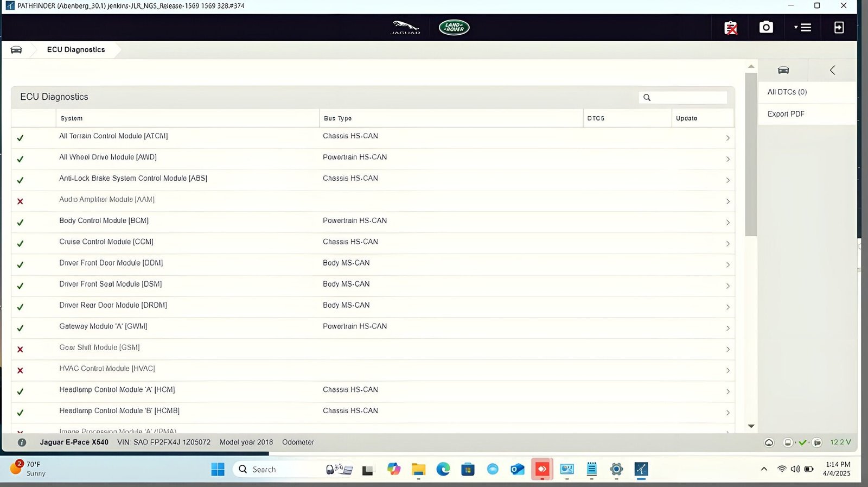Click the exit session icon
868x487 pixels.
[839, 27]
